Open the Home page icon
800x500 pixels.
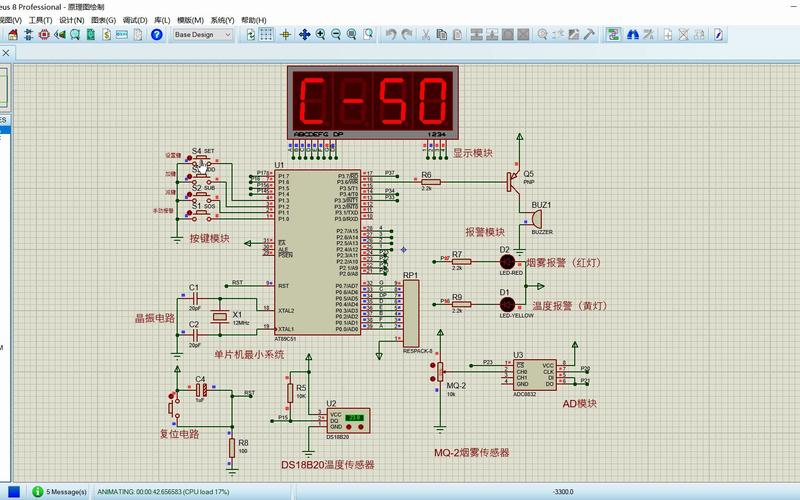point(13,35)
